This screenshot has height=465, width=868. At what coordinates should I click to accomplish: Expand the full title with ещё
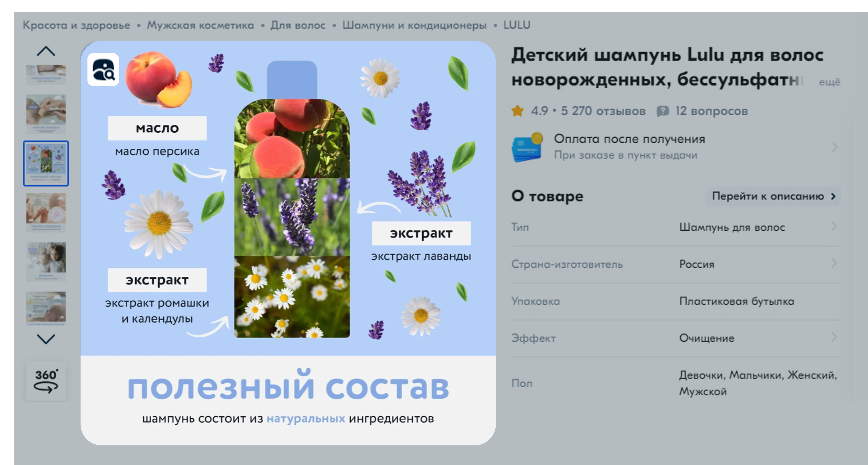830,82
